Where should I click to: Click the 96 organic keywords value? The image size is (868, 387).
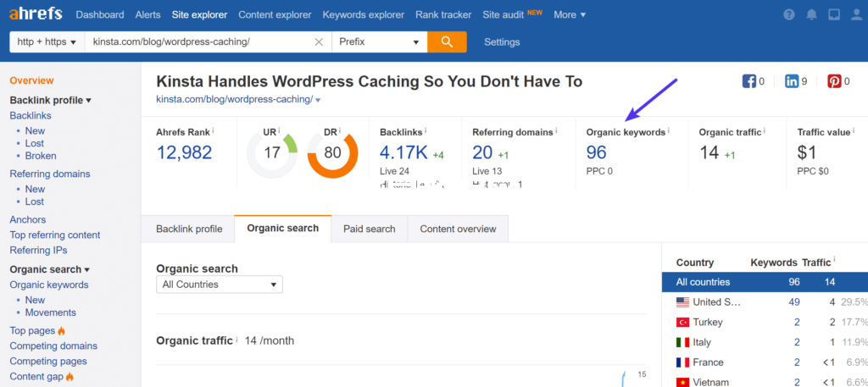coord(596,152)
